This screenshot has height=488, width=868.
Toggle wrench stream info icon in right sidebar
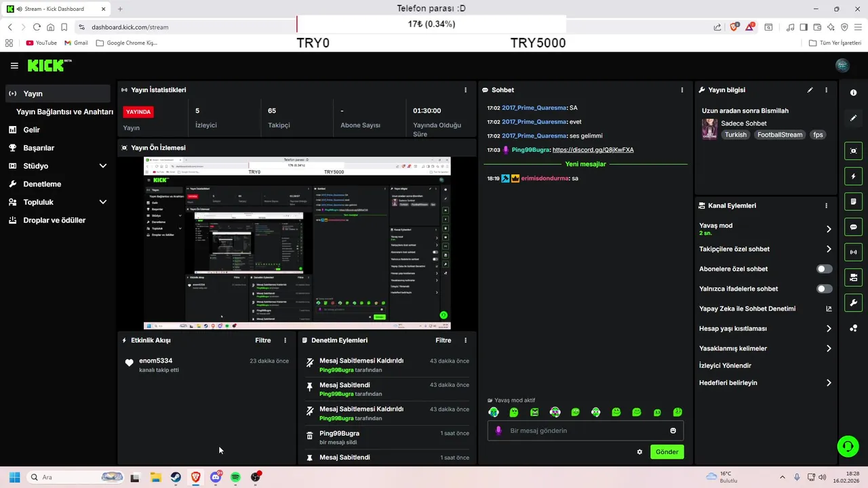point(853,302)
